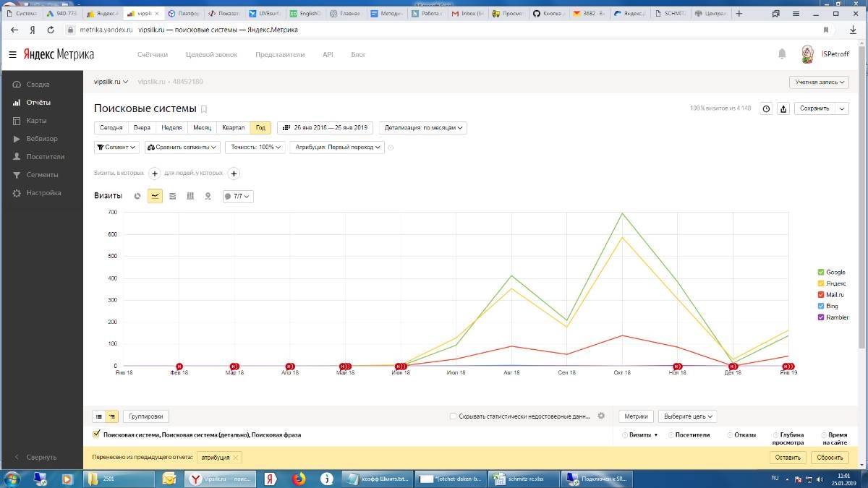This screenshot has width=868, height=488.
Task: Select the Визиты metric radio button
Action: (626, 435)
